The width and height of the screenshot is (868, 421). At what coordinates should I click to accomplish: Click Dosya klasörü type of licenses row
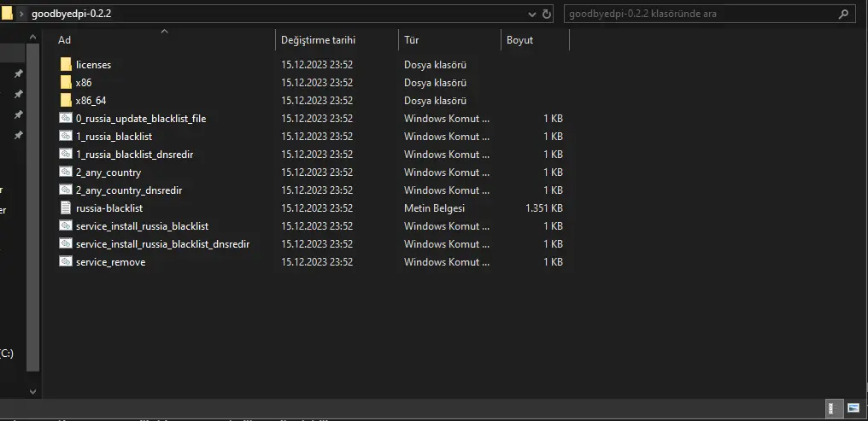[x=435, y=65]
